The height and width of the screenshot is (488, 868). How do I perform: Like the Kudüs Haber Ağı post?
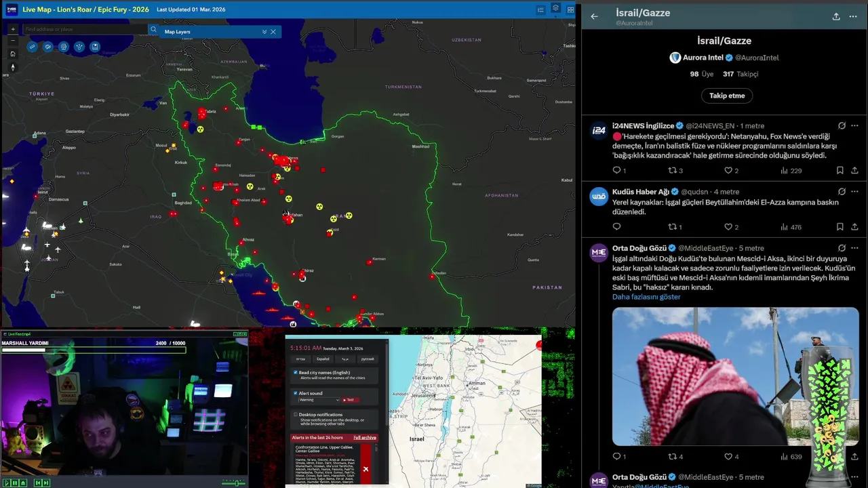(x=728, y=227)
